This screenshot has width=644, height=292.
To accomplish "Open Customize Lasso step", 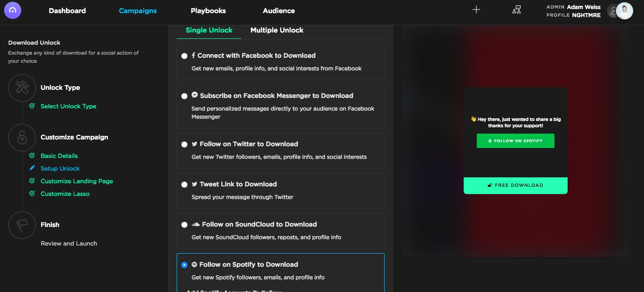I will coord(65,194).
